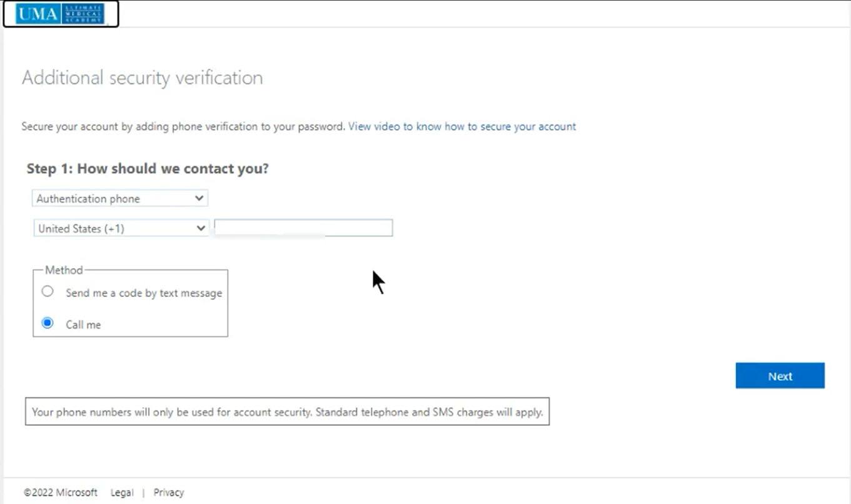Click the chevron arrow on Authentication phone
The image size is (851, 504).
point(199,198)
